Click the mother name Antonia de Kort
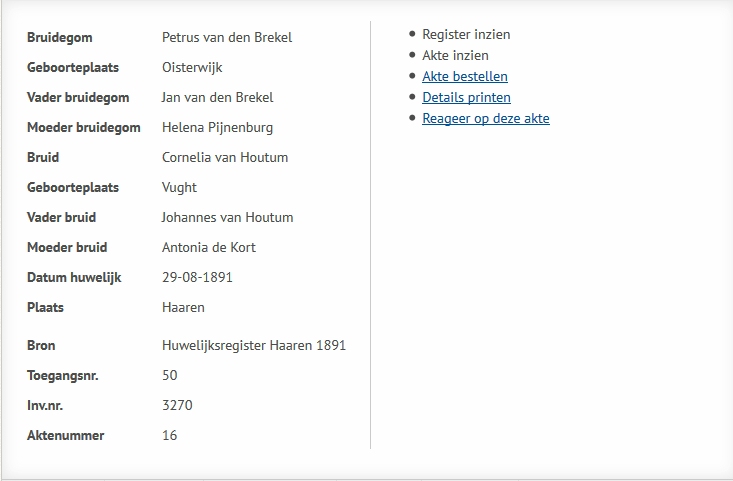This screenshot has height=481, width=733. [209, 247]
